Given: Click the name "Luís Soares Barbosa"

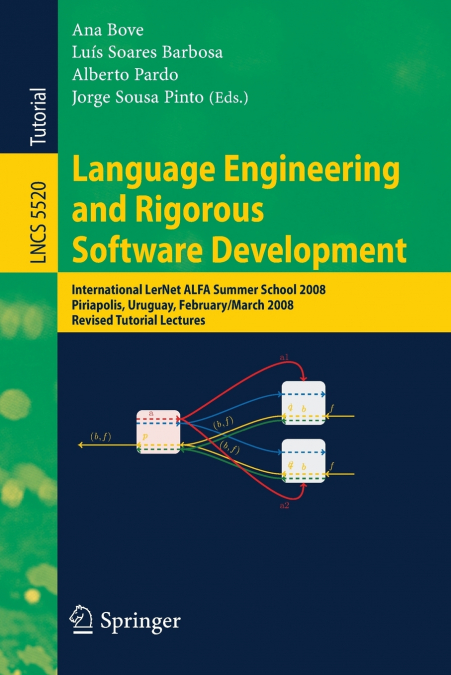Looking at the screenshot, I should coord(147,52).
